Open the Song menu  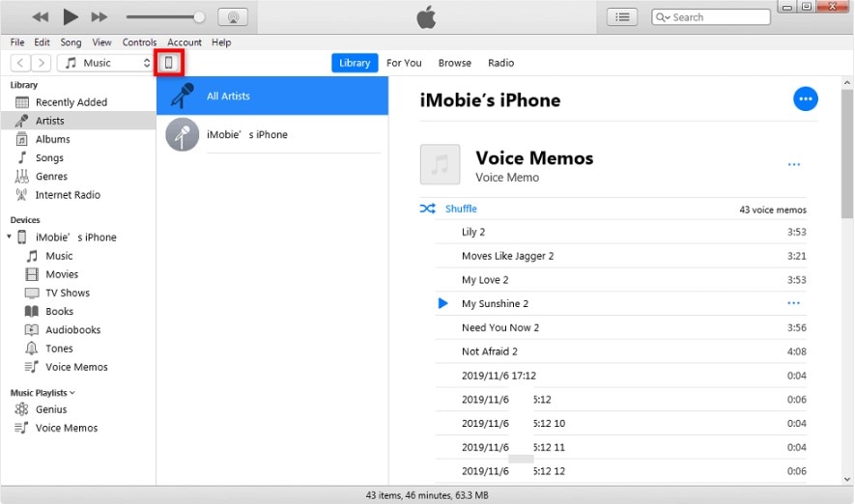[71, 42]
